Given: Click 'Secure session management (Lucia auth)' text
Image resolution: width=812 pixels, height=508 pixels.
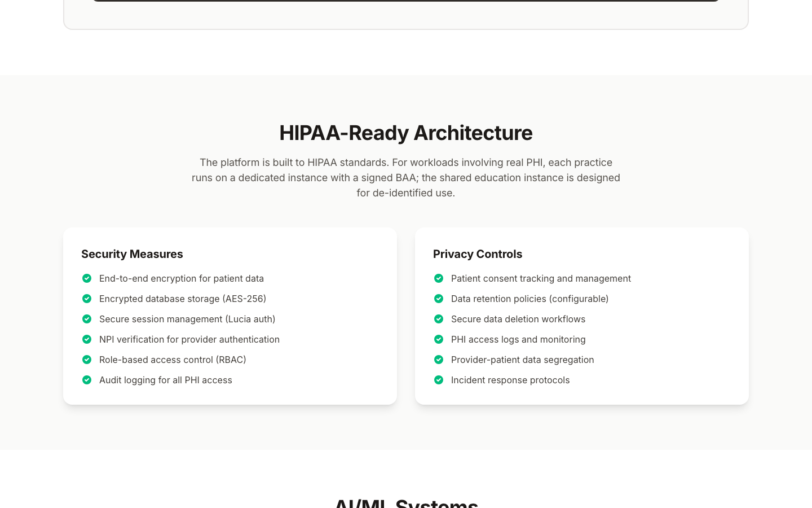Looking at the screenshot, I should (x=187, y=319).
